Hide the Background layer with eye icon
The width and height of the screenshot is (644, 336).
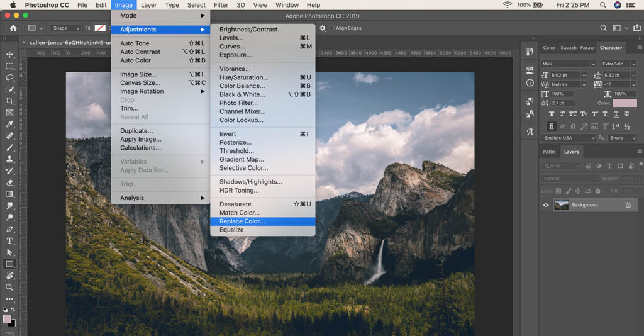pos(546,205)
